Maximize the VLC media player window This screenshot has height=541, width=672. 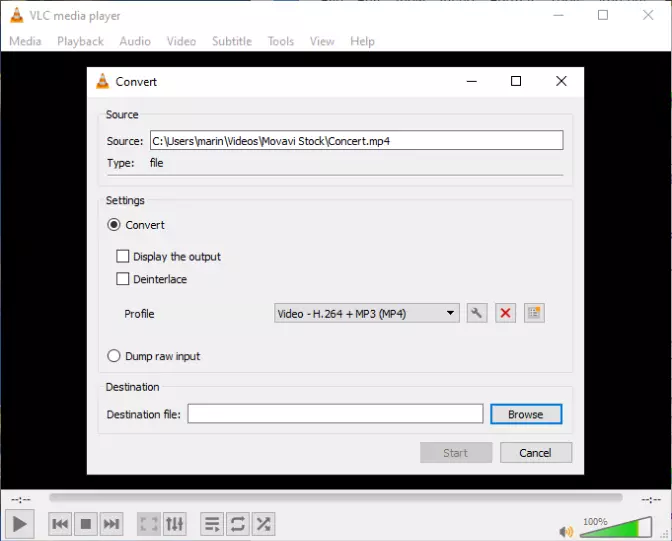(603, 15)
